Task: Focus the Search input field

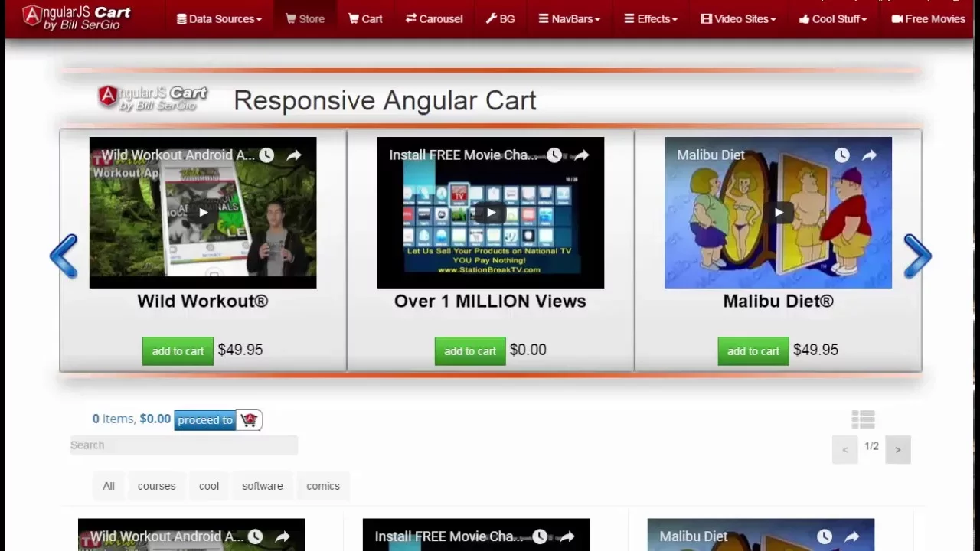Action: [184, 445]
